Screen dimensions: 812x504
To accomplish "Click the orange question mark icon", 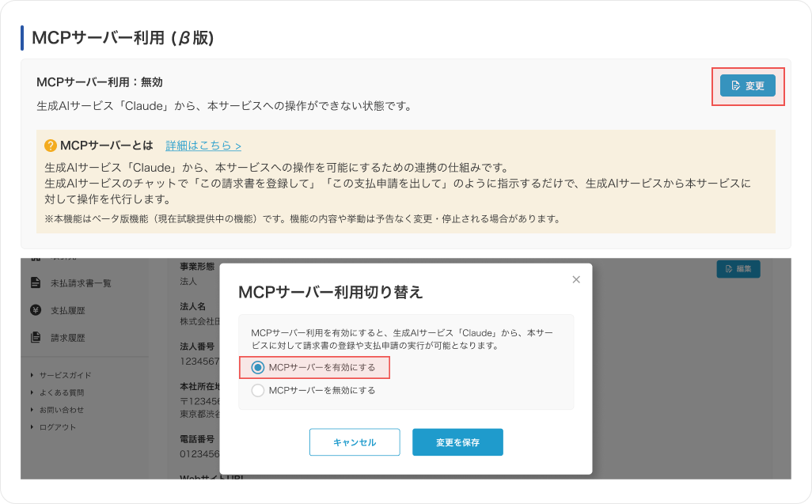I will pyautogui.click(x=50, y=146).
